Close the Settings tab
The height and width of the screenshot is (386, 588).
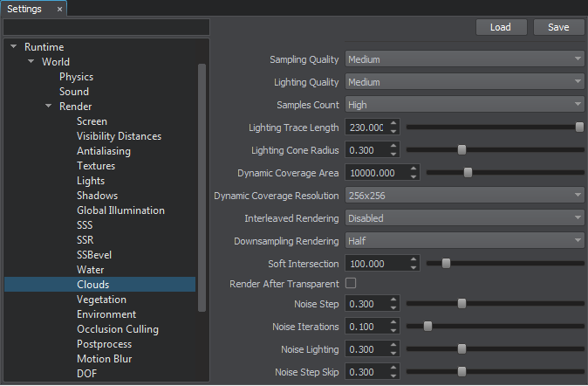[x=59, y=9]
